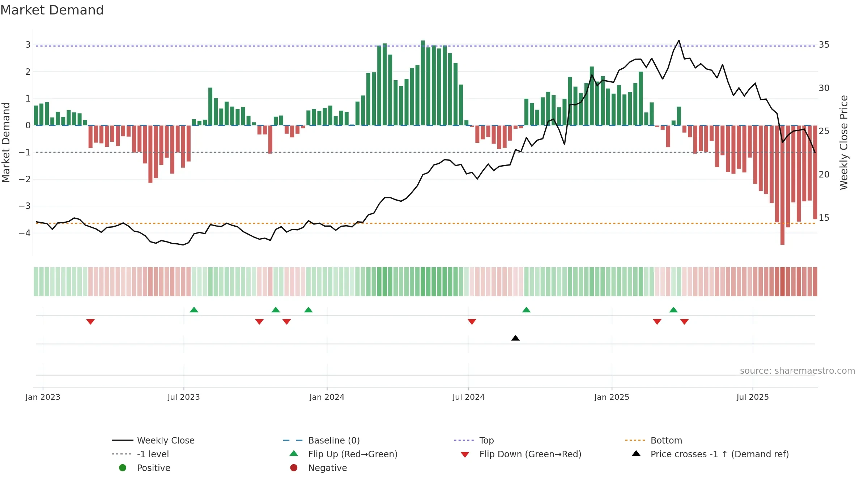Click the vertical Market Demand axis title

[6, 142]
